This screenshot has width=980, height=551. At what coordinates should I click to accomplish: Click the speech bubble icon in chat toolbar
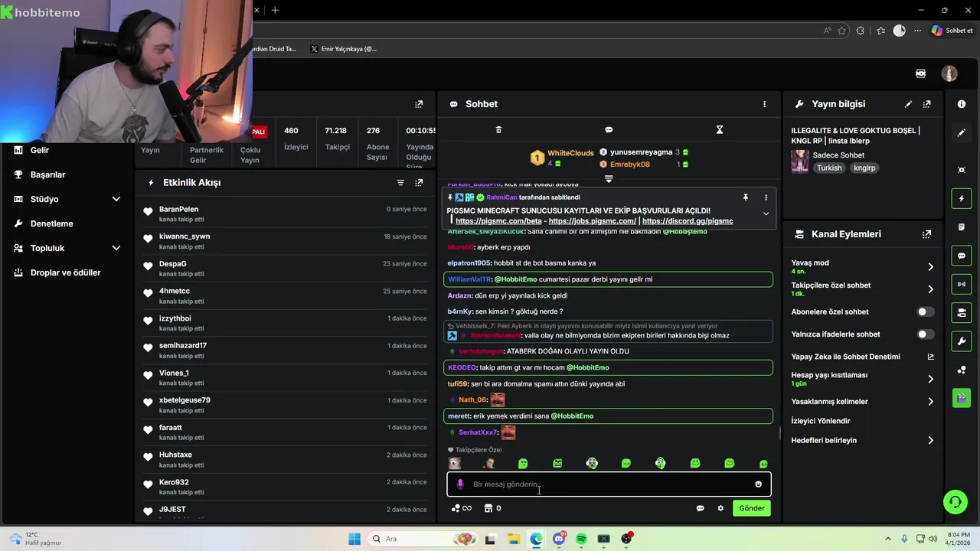tap(609, 130)
